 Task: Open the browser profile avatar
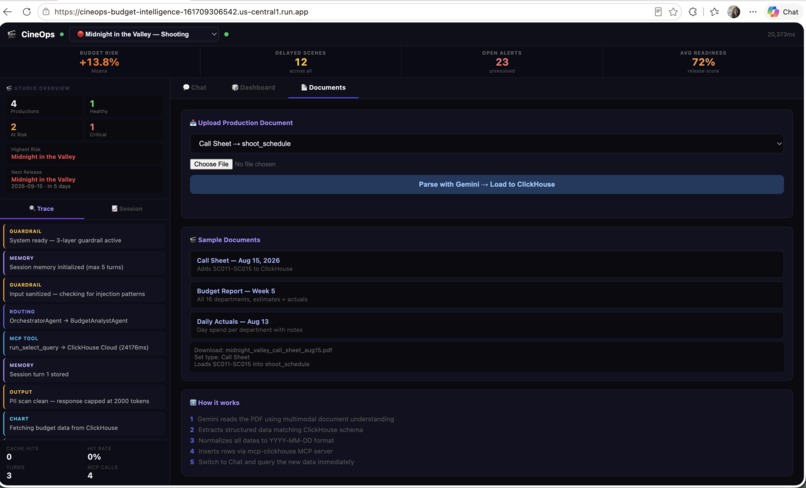[x=734, y=11]
